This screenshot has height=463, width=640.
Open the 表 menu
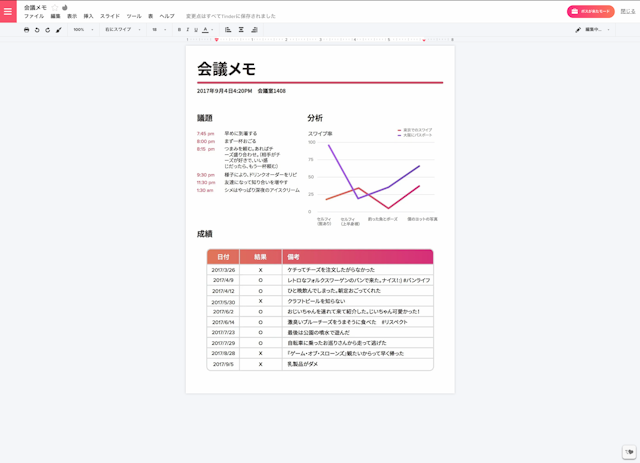tap(151, 16)
